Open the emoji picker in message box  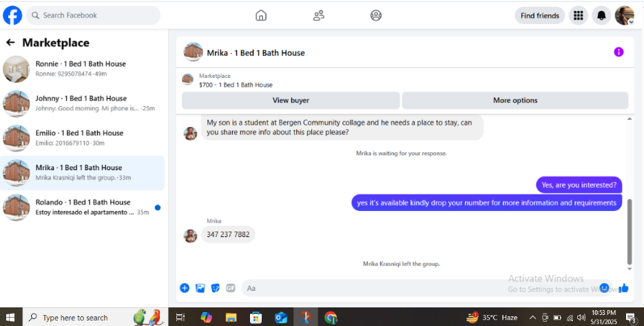[604, 288]
